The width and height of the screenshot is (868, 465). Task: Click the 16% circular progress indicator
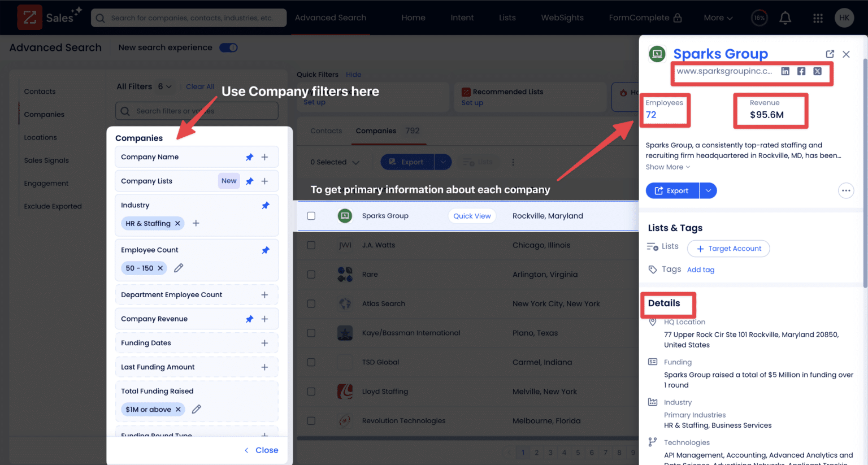pyautogui.click(x=759, y=18)
